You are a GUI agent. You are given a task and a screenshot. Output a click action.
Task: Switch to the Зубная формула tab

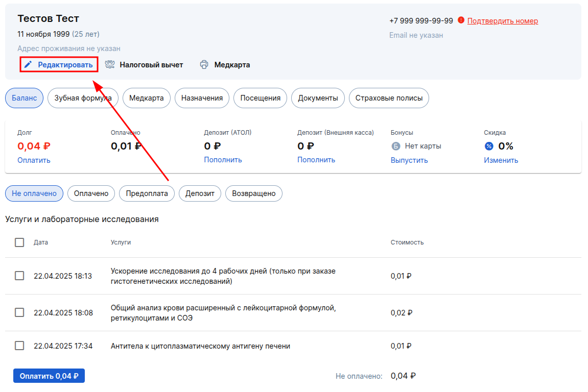tap(83, 98)
